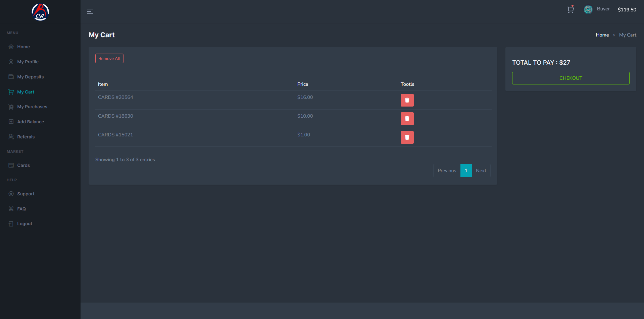Sort by the Item column header
The width and height of the screenshot is (644, 319).
pos(103,84)
